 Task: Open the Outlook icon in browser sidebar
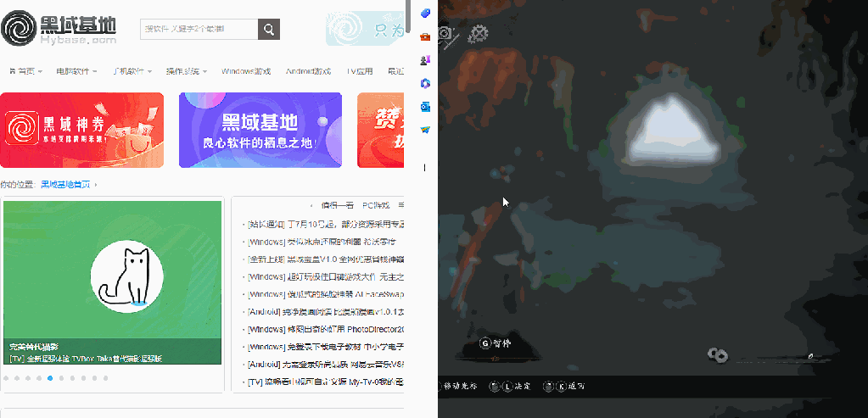coord(425,107)
